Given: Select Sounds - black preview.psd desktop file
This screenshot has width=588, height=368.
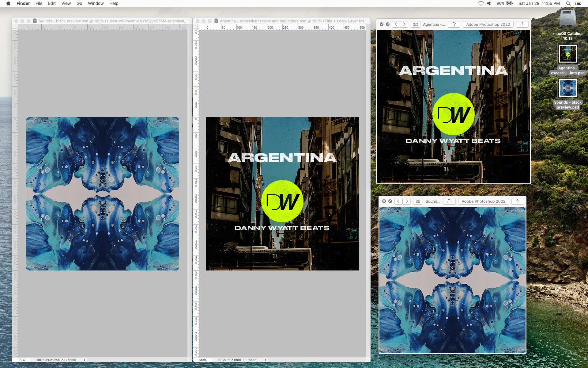Looking at the screenshot, I should (568, 88).
